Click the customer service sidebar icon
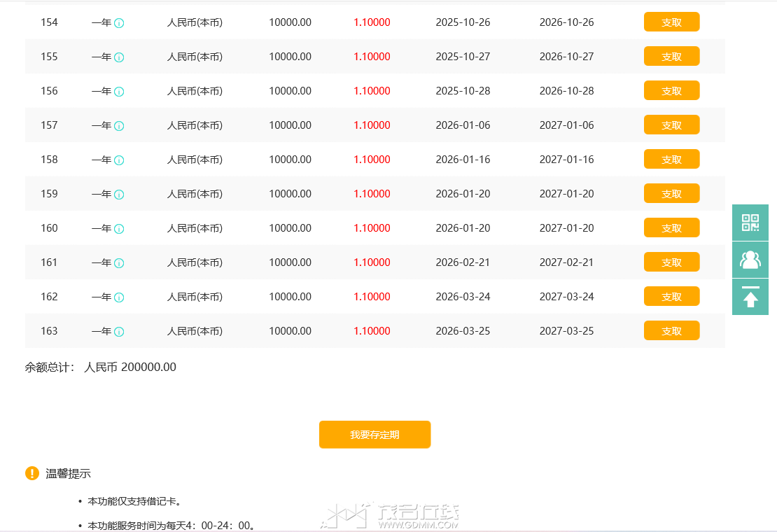Image resolution: width=777 pixels, height=532 pixels. [x=750, y=260]
